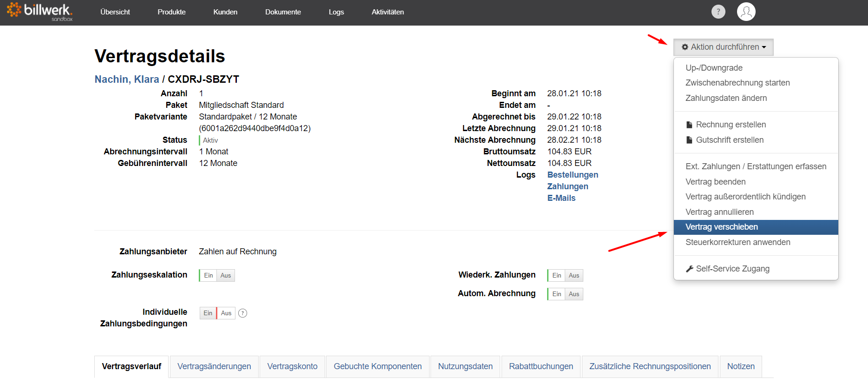This screenshot has height=391, width=868.
Task: Open the E-Mails logs link
Action: point(561,198)
